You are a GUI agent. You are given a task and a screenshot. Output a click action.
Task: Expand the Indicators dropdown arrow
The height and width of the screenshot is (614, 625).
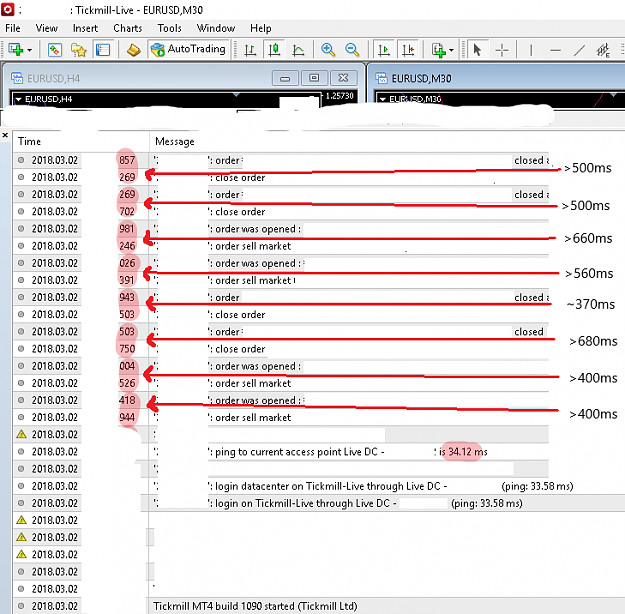tap(452, 50)
